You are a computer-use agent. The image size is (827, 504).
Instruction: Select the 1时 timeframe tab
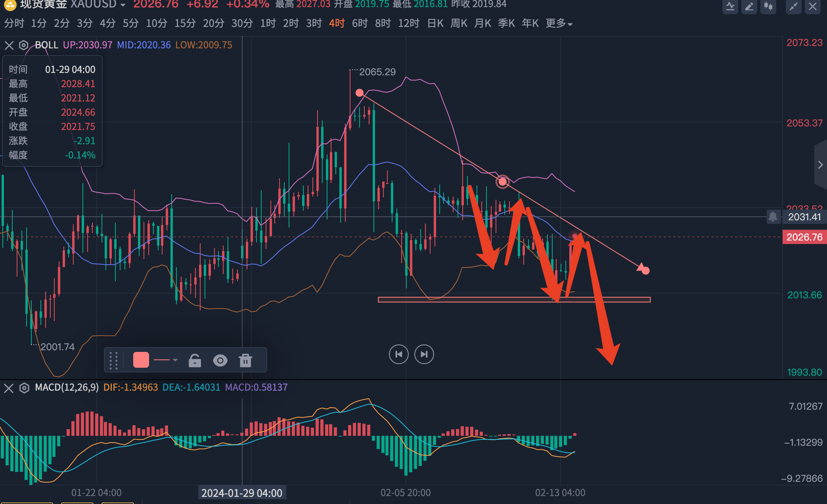268,24
